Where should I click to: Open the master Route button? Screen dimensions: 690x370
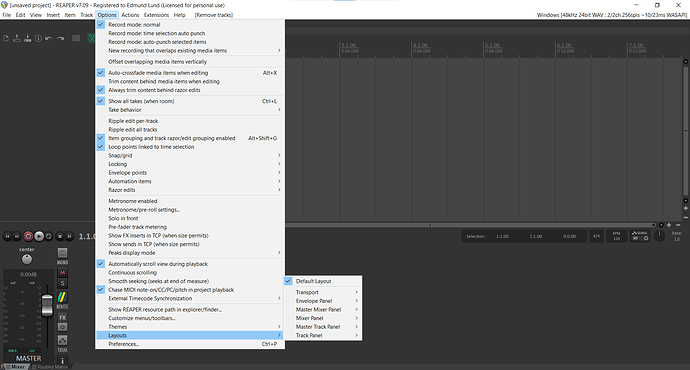tap(62, 297)
